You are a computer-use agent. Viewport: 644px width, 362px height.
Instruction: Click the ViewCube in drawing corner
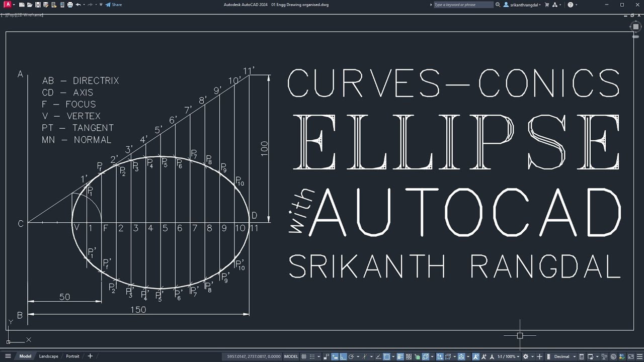pyautogui.click(x=635, y=27)
